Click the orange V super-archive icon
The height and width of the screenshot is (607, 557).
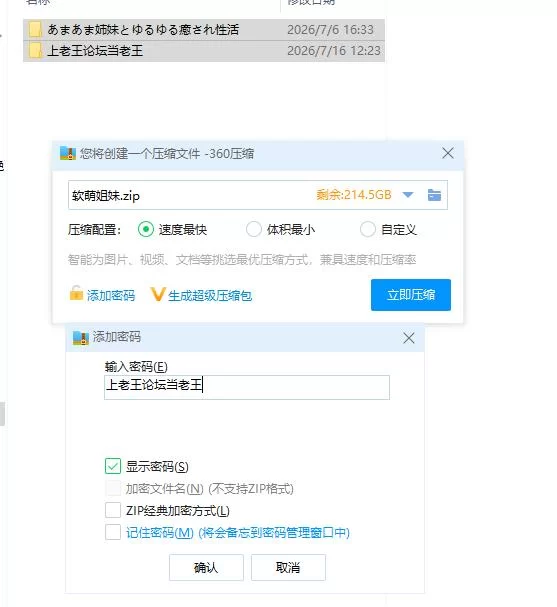[x=158, y=294]
